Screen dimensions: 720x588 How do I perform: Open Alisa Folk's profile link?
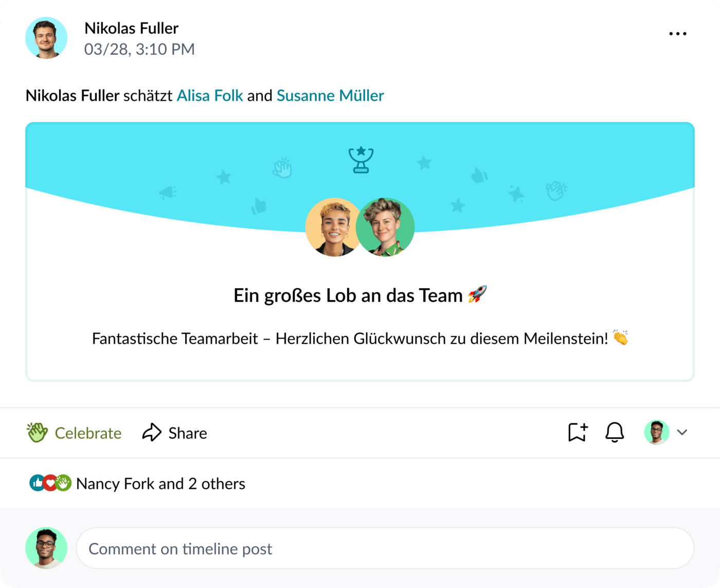pyautogui.click(x=210, y=96)
